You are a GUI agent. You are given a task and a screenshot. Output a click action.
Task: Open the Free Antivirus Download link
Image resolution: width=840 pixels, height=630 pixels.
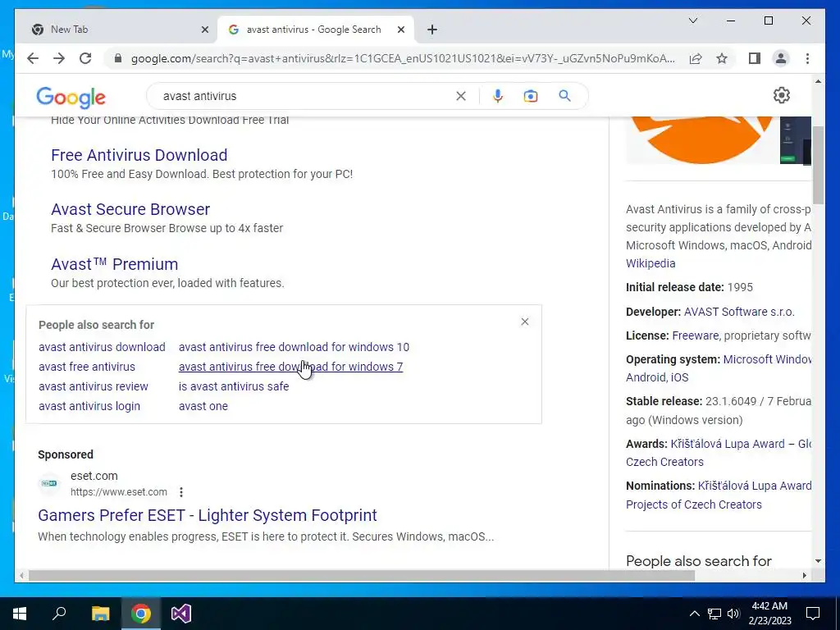tap(139, 155)
